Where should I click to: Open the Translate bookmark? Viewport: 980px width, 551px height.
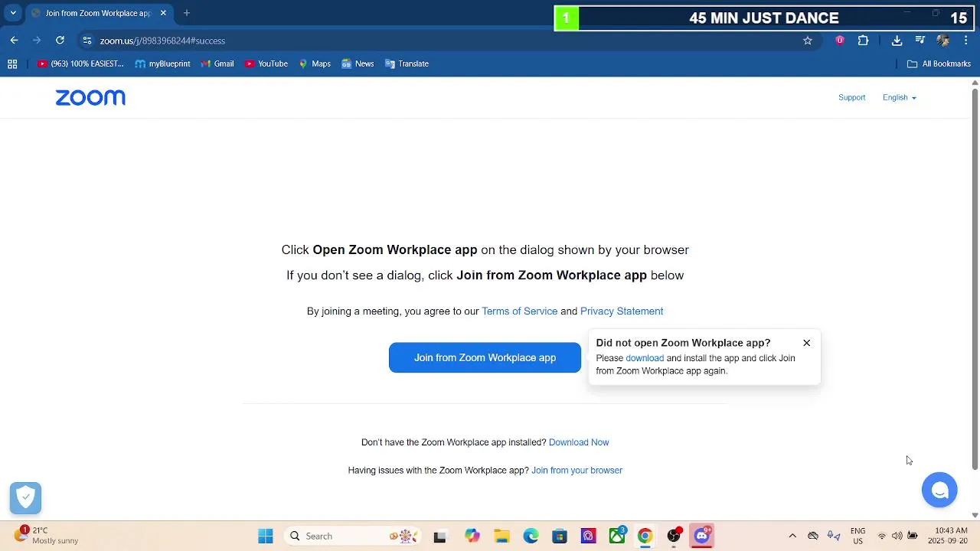click(407, 64)
